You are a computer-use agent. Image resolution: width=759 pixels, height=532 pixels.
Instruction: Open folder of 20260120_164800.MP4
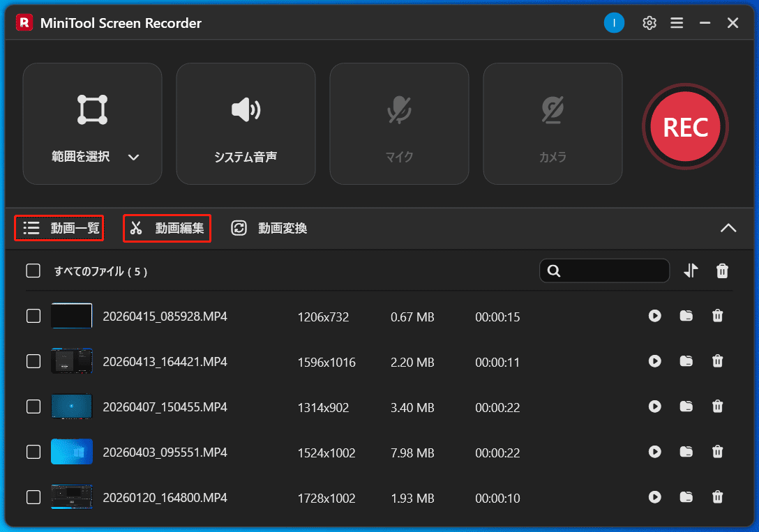click(x=686, y=496)
